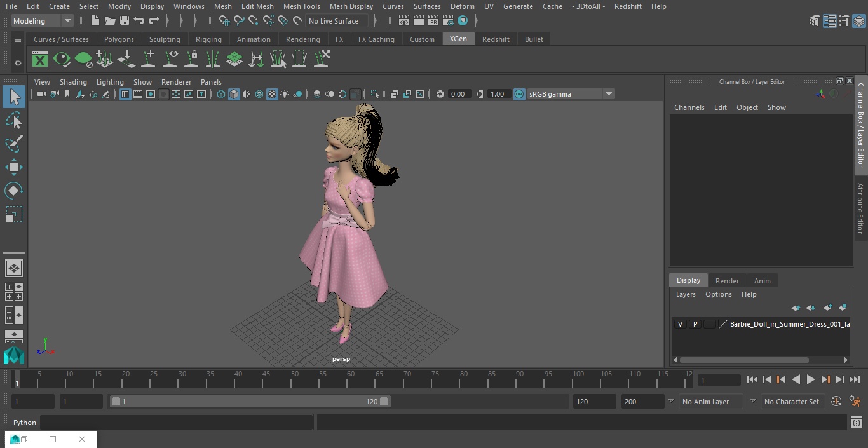Click the delete guides X icon

click(322, 59)
